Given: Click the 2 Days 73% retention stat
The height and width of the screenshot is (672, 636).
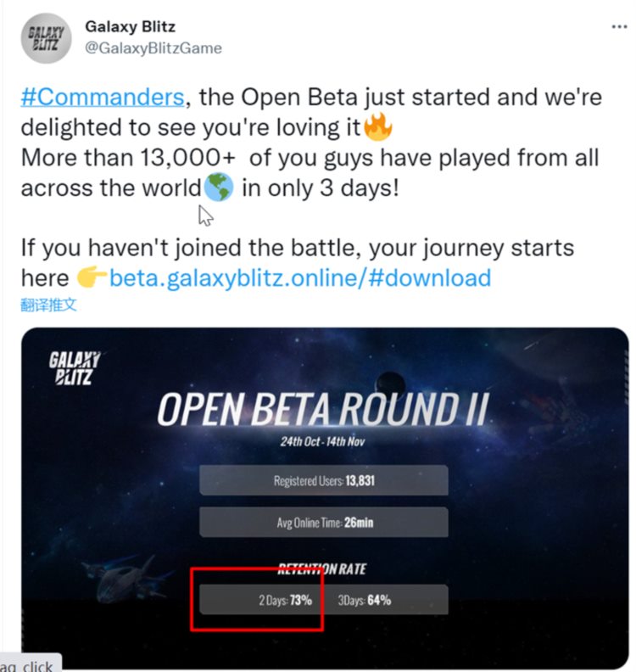Looking at the screenshot, I should click(x=286, y=600).
